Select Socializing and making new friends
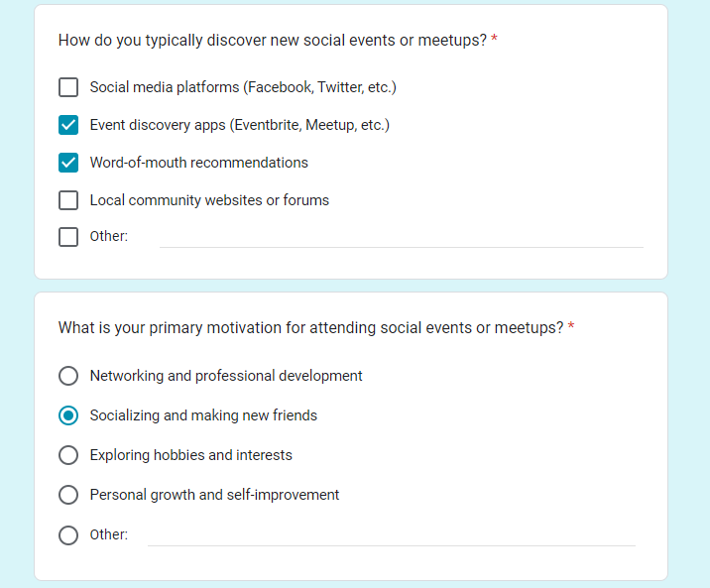 point(68,415)
